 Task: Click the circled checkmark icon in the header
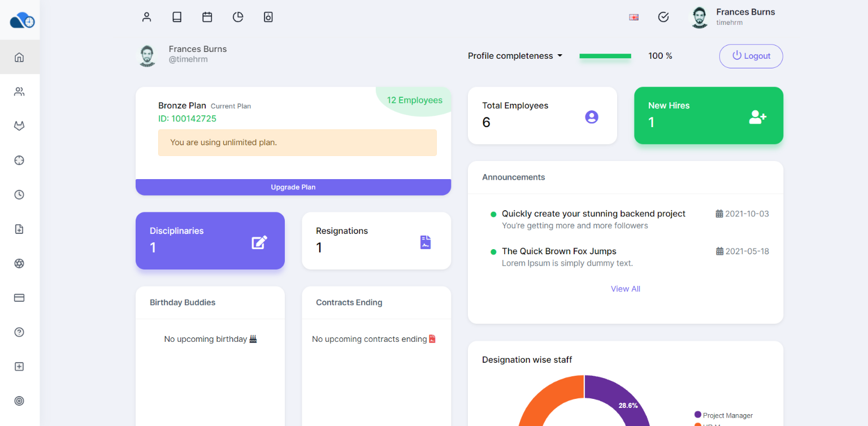[663, 17]
